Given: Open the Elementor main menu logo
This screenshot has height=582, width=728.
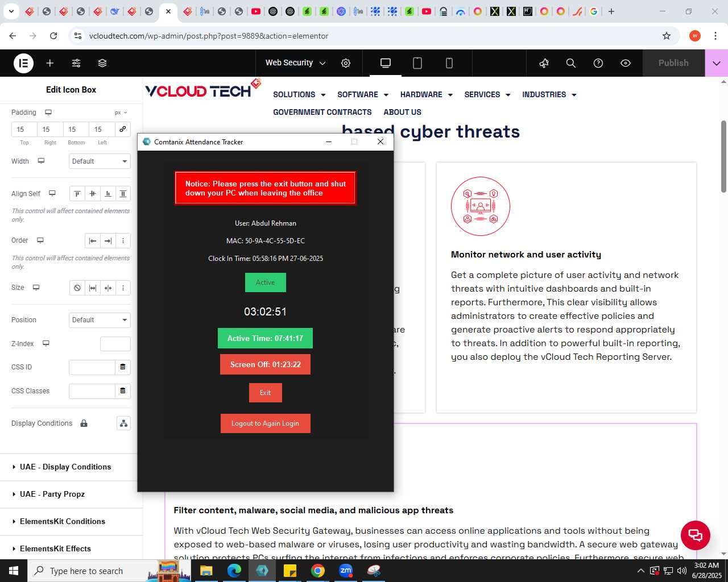Looking at the screenshot, I should 24,63.
